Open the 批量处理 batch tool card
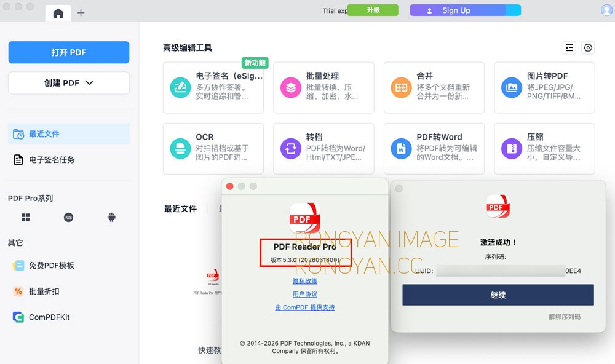Image resolution: width=615 pixels, height=364 pixels. (323, 87)
